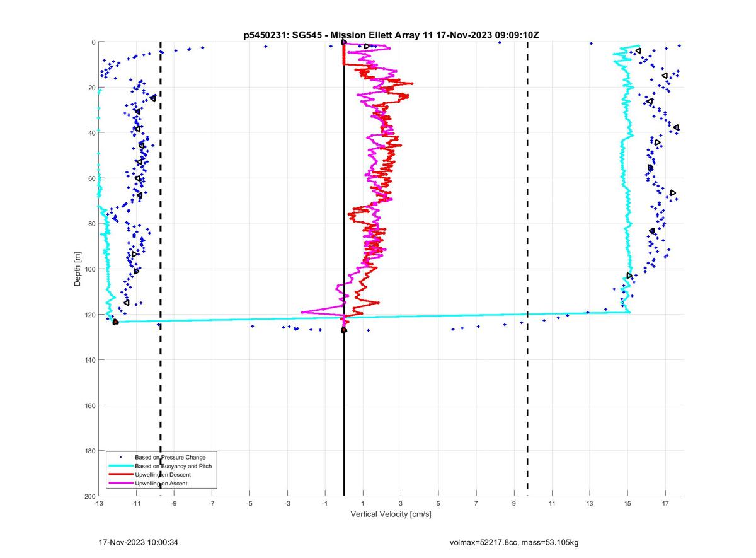Click depth-axis tick label "40"
The height and width of the screenshot is (558, 756).
(91, 133)
